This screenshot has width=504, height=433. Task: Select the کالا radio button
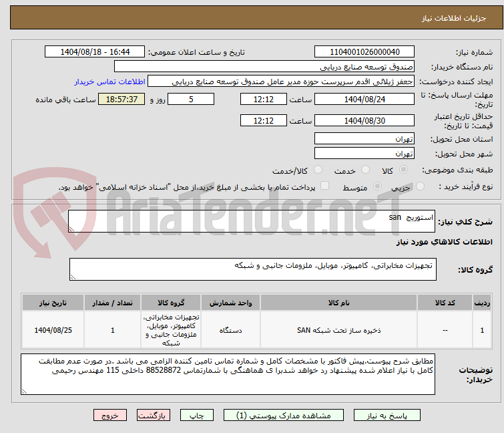coord(403,170)
